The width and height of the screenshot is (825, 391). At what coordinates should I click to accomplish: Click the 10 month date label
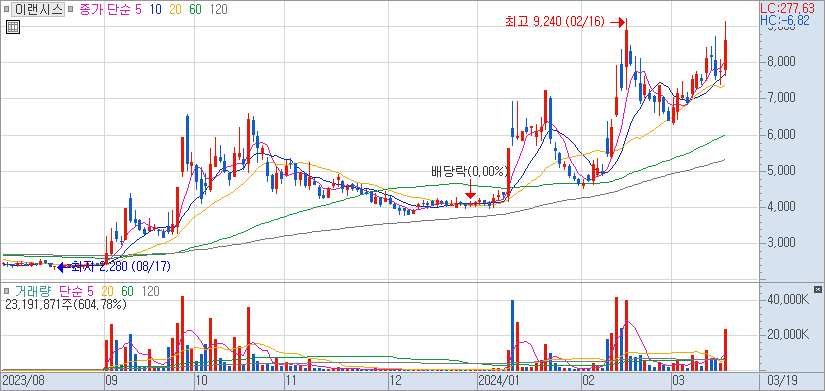coord(201,380)
